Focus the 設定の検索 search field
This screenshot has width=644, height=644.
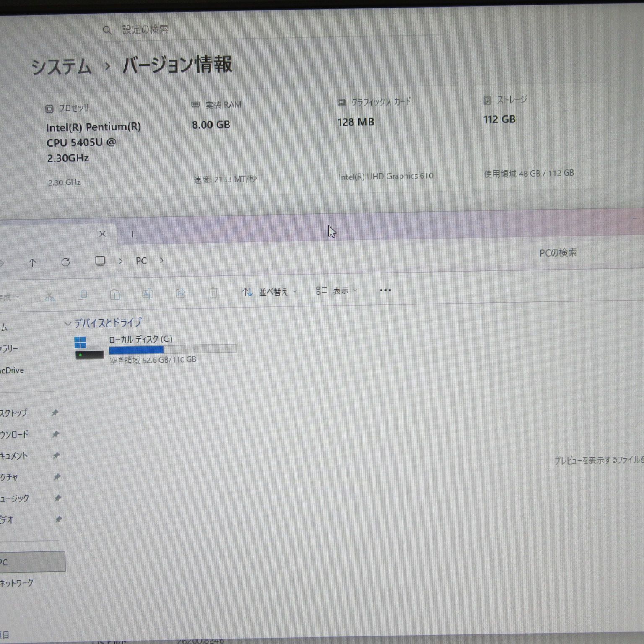pyautogui.click(x=273, y=29)
